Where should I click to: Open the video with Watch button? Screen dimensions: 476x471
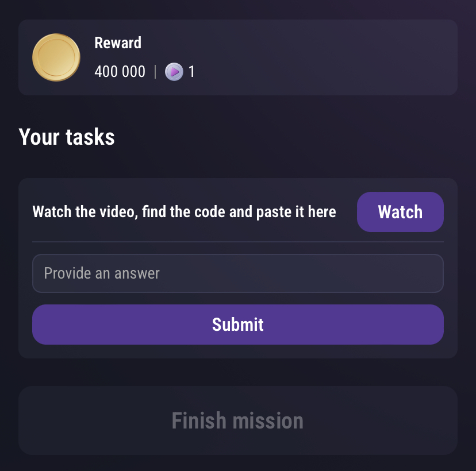click(400, 212)
